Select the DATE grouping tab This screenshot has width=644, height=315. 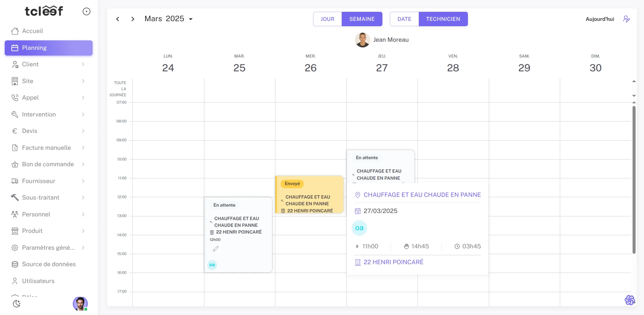pyautogui.click(x=404, y=19)
